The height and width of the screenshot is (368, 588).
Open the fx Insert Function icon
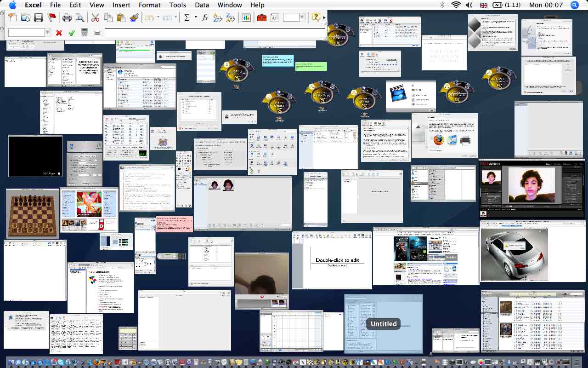point(205,17)
